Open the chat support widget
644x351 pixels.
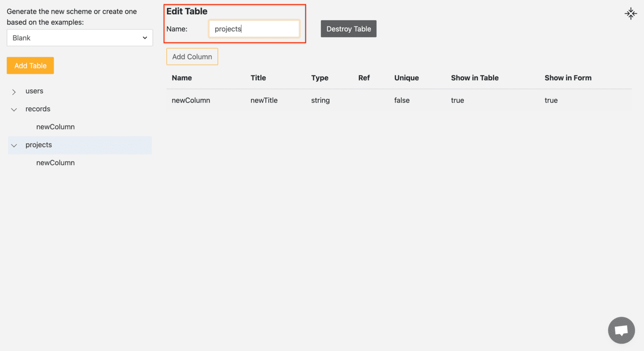coord(621,330)
